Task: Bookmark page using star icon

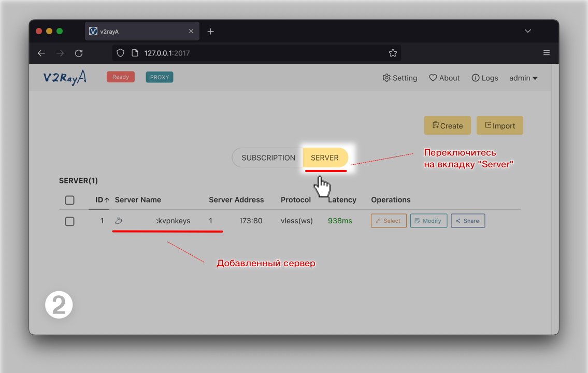Action: click(x=393, y=53)
